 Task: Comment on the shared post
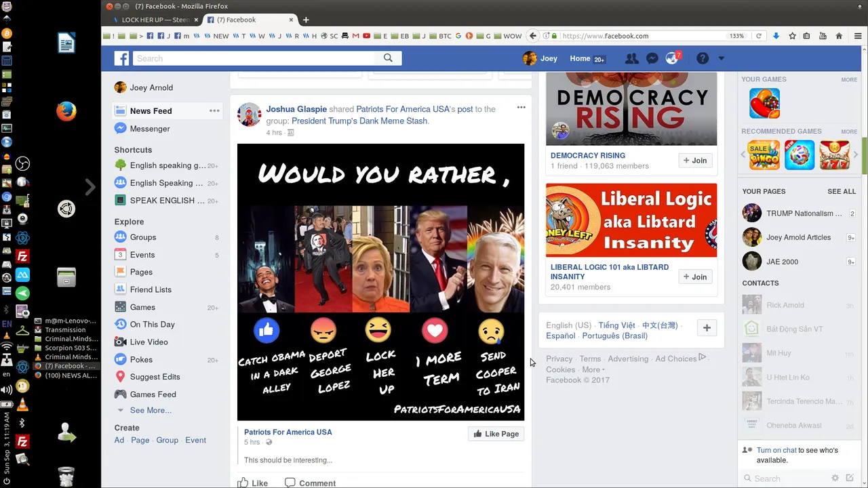(310, 483)
